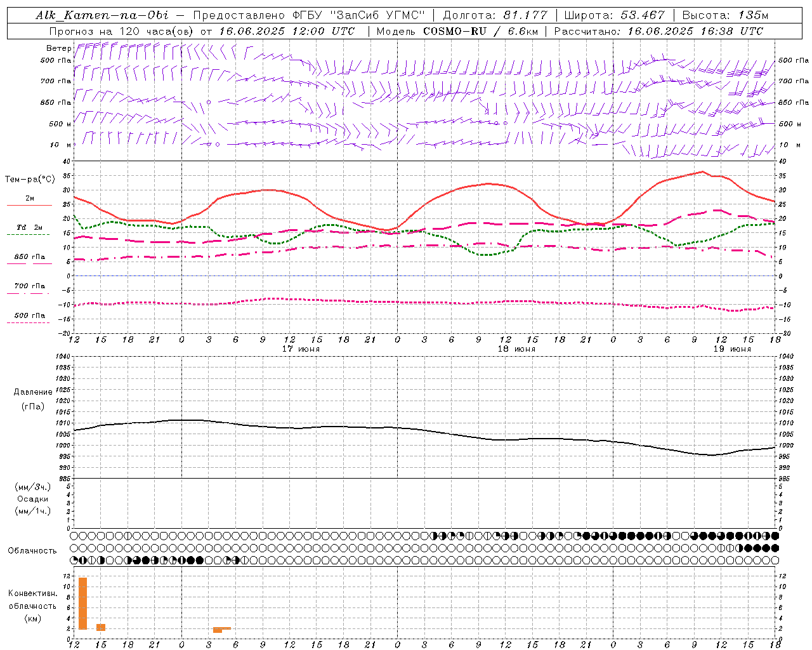Select the longitude value Долгота: 81.177
Viewport: 812px width, 650px height.
495,15
